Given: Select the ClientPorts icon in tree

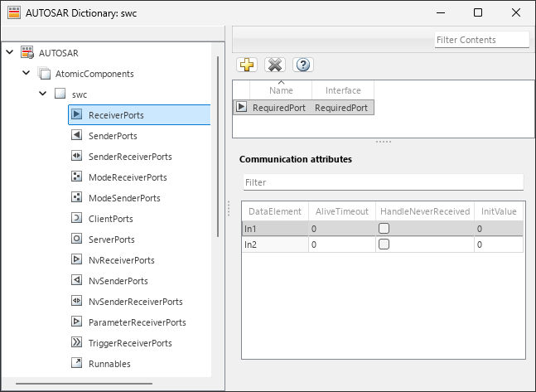Looking at the screenshot, I should tap(76, 218).
